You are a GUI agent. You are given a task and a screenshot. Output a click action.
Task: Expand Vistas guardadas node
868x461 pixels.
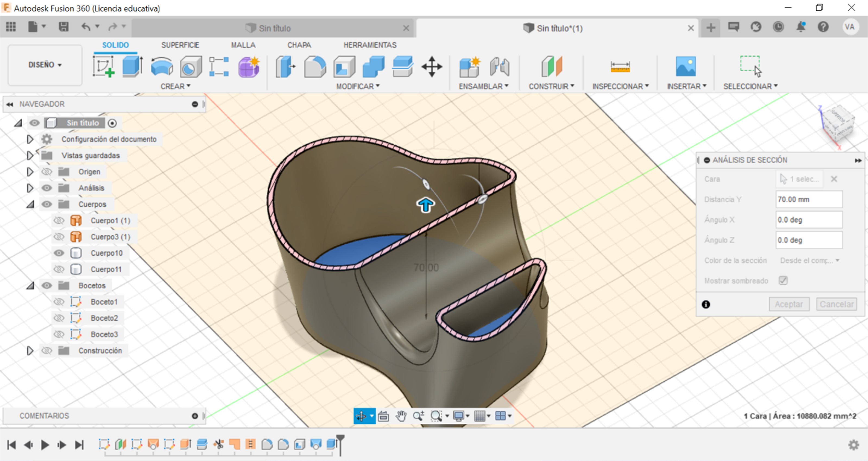tap(30, 155)
